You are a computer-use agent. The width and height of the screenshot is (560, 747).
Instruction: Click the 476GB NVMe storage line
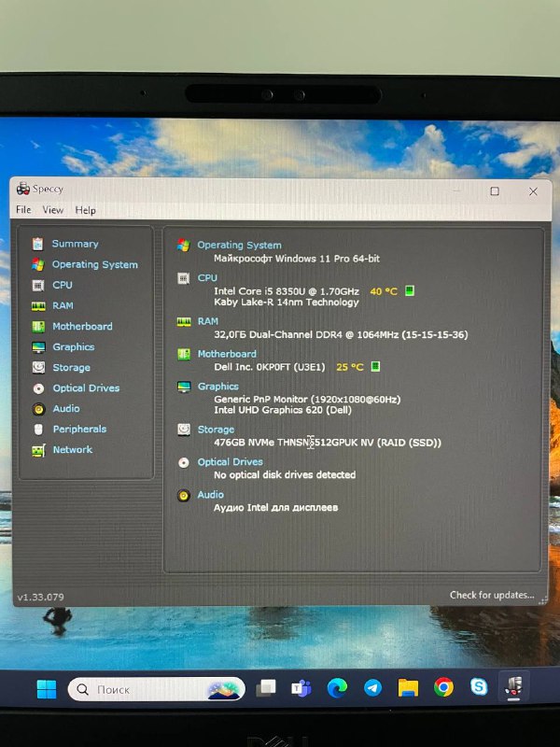(328, 443)
